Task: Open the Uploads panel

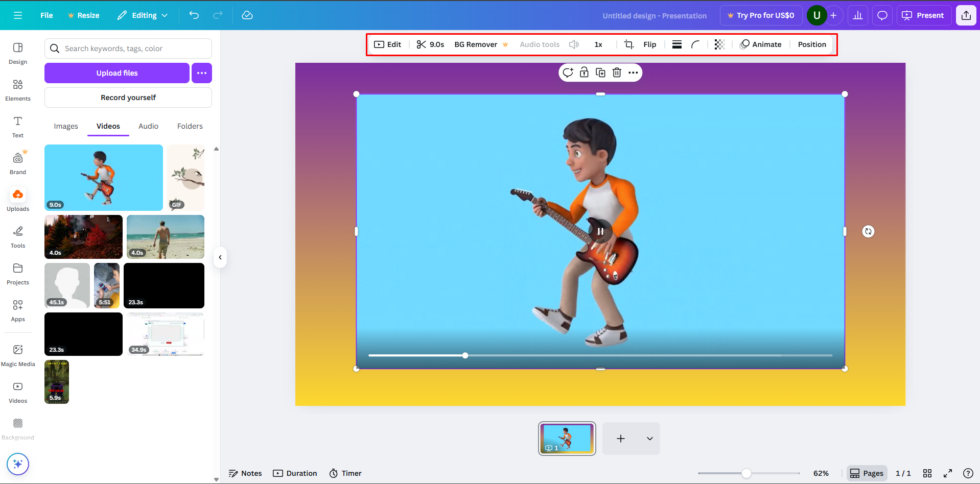Action: [18, 200]
